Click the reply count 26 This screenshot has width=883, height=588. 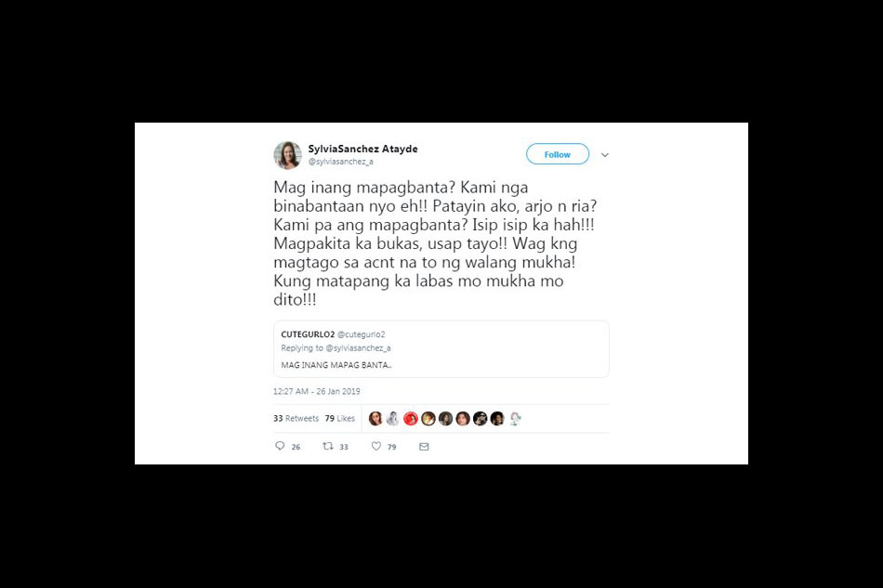(296, 447)
